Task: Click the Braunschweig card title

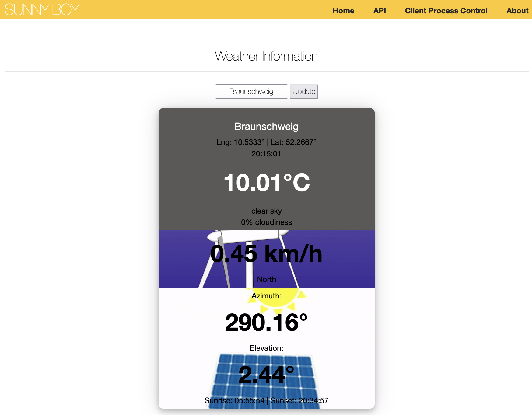Action: (x=266, y=127)
